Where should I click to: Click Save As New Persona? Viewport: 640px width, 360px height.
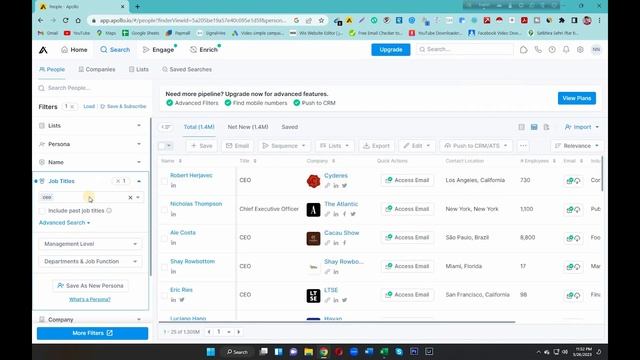pos(90,286)
